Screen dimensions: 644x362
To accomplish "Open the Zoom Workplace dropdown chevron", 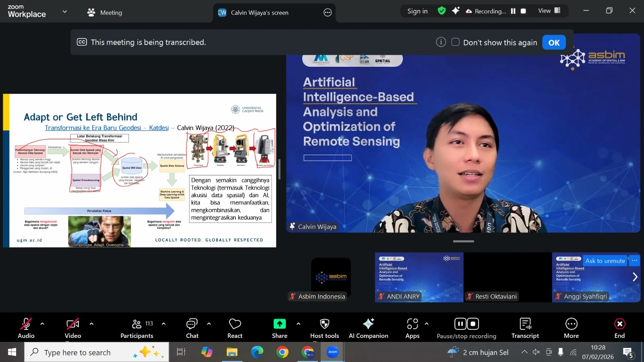I will point(64,12).
